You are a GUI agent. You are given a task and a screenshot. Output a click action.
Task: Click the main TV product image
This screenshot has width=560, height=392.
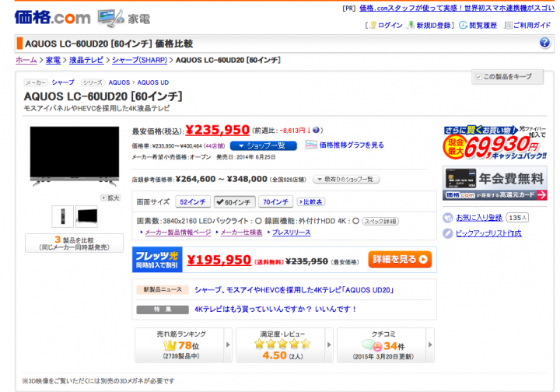point(75,156)
